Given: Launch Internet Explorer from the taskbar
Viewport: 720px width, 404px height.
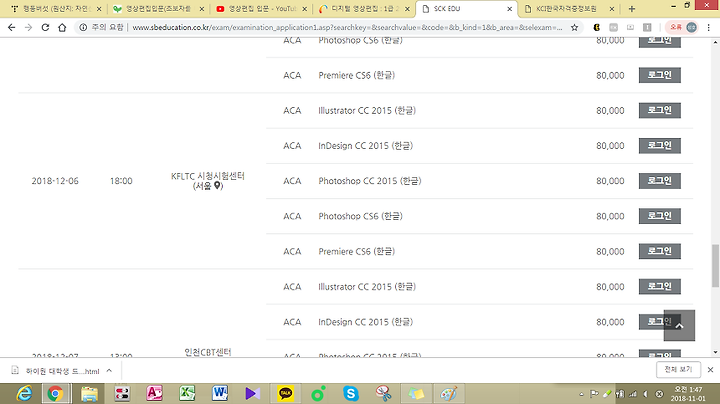Looking at the screenshot, I should 24,393.
